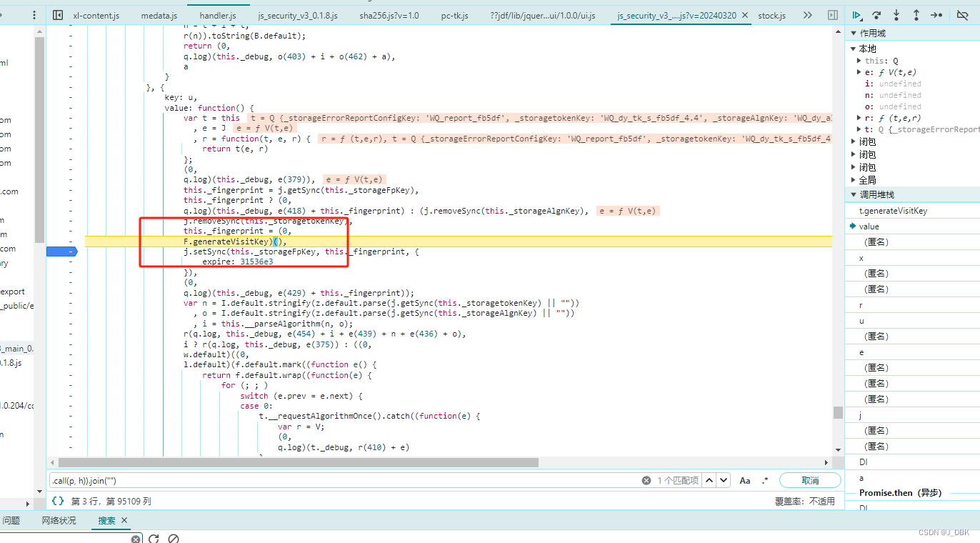Image resolution: width=980 pixels, height=543 pixels.
Task: Expand the first 闭包 closure scope
Action: click(x=853, y=141)
